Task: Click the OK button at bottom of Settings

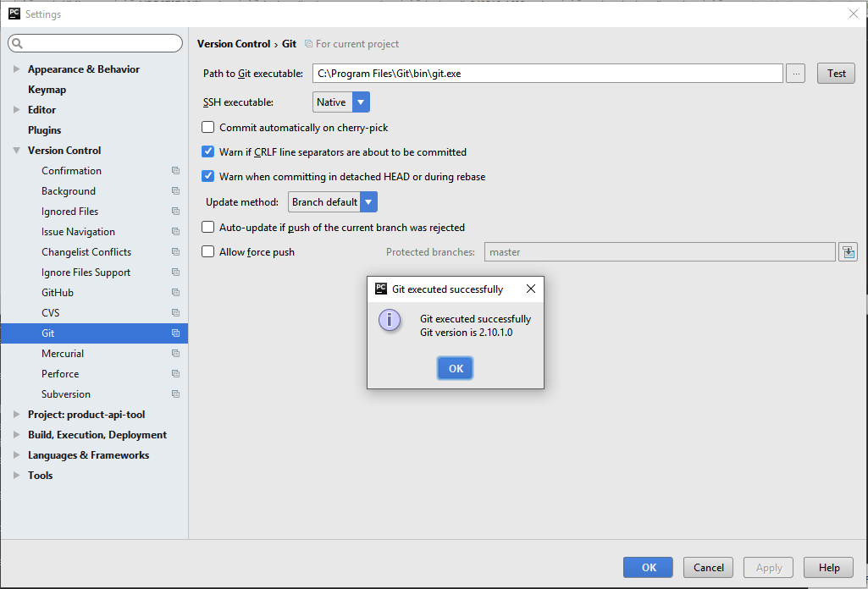Action: point(648,568)
